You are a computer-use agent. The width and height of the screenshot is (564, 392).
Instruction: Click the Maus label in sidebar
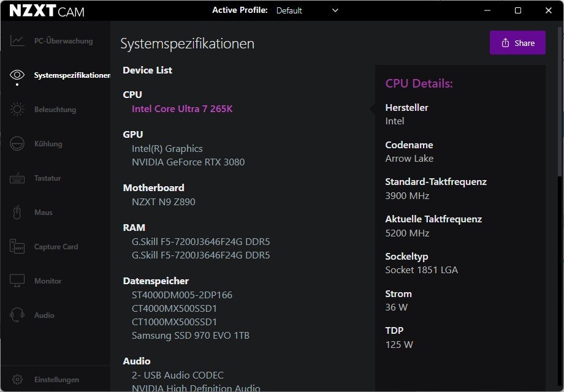pyautogui.click(x=44, y=213)
